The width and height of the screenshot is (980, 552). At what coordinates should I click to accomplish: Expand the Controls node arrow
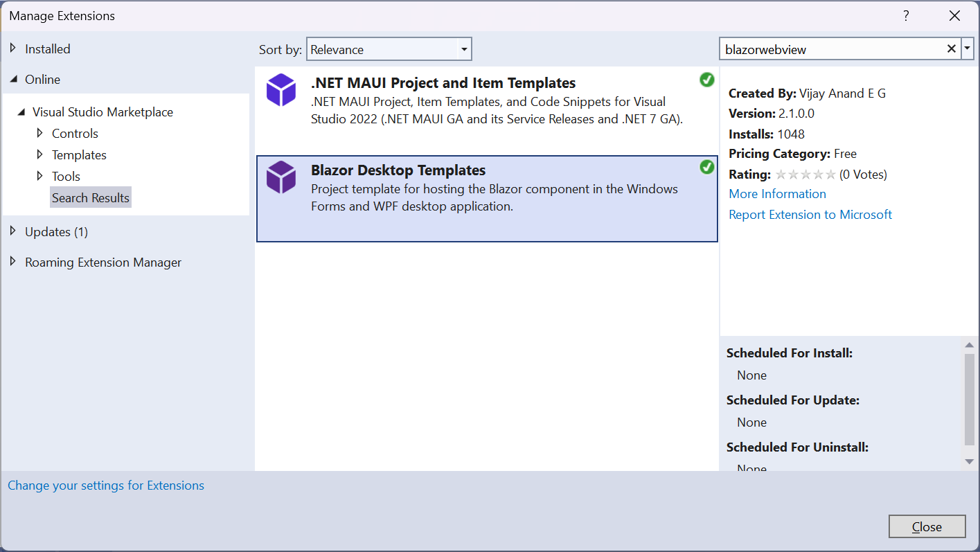pyautogui.click(x=39, y=133)
